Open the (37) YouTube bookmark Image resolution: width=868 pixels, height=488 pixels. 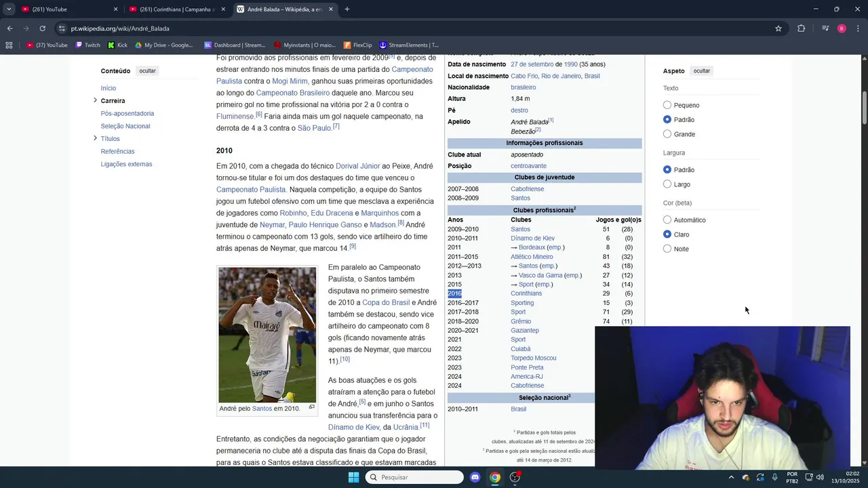point(47,45)
